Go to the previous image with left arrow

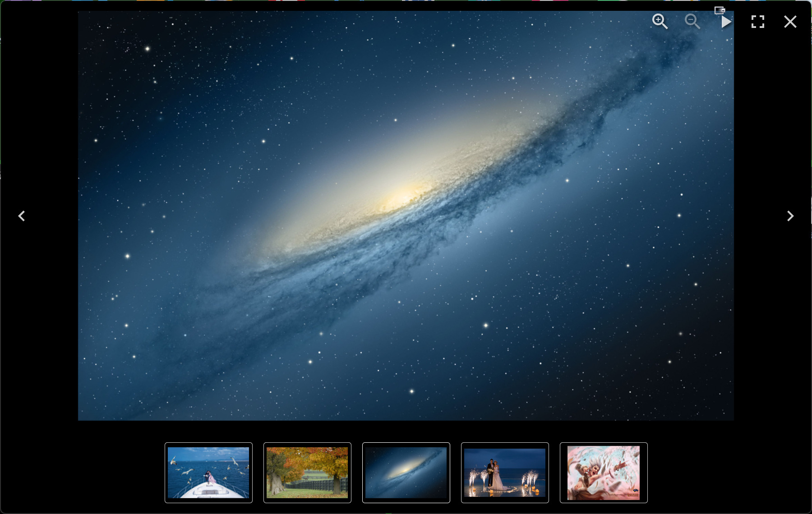click(x=22, y=216)
